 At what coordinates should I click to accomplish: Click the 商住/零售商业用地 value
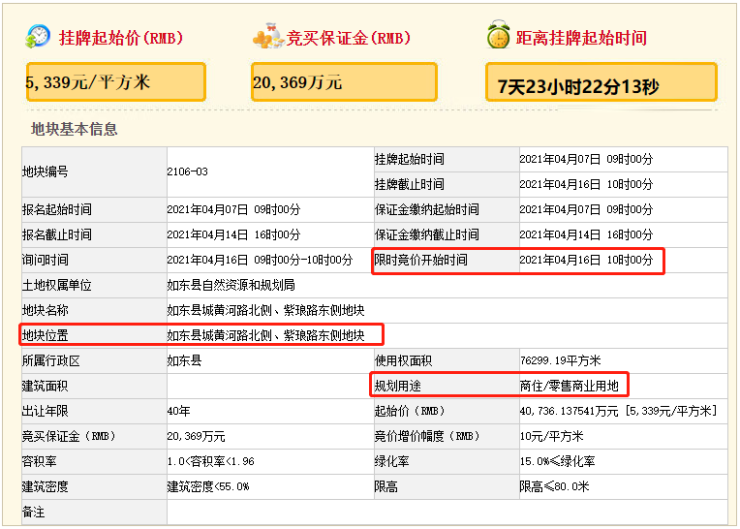(x=569, y=386)
